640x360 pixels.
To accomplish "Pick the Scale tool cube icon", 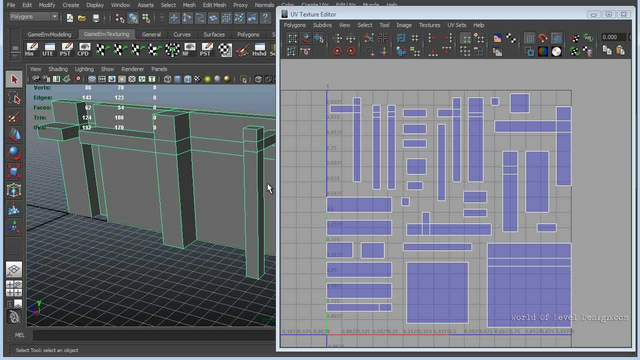I will click(x=14, y=171).
